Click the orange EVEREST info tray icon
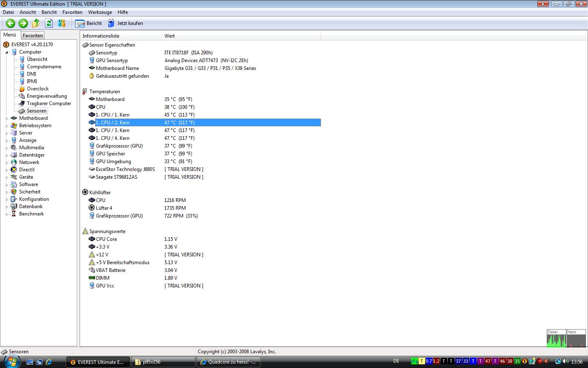588x368 pixels. click(524, 361)
